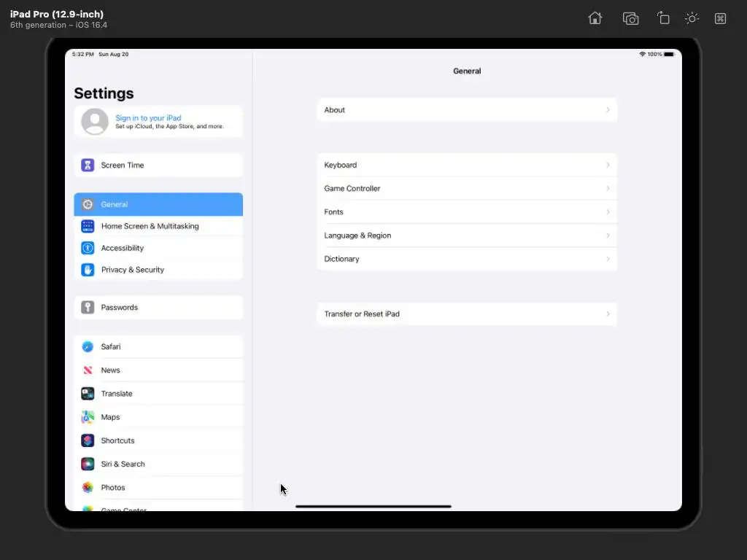747x560 pixels.
Task: Click the Photos flower icon
Action: (88, 488)
